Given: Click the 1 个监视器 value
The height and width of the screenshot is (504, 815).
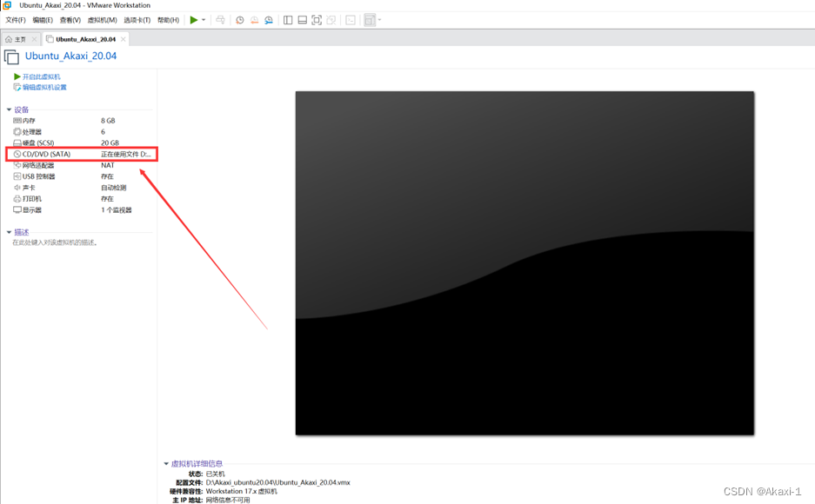Looking at the screenshot, I should point(117,209).
